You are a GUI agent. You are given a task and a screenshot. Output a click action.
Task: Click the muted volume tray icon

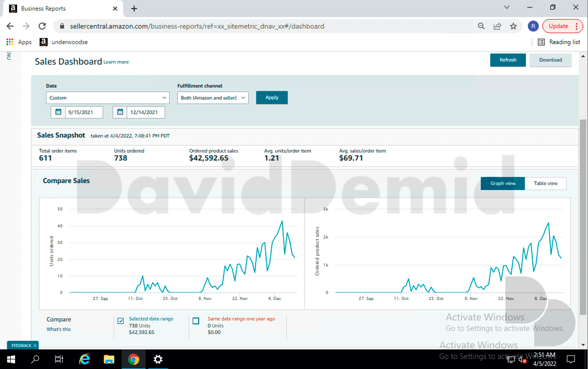coord(522,360)
